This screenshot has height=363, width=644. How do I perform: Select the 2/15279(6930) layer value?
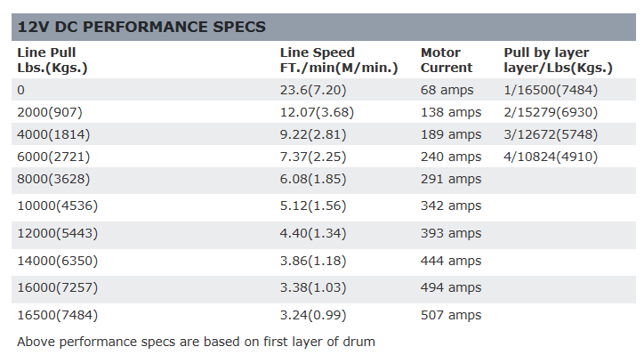coord(551,112)
